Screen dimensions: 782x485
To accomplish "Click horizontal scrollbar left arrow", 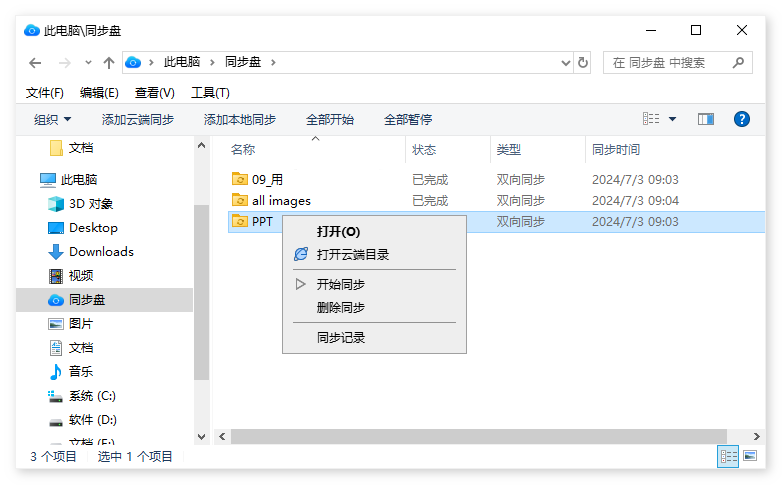I will [222, 437].
